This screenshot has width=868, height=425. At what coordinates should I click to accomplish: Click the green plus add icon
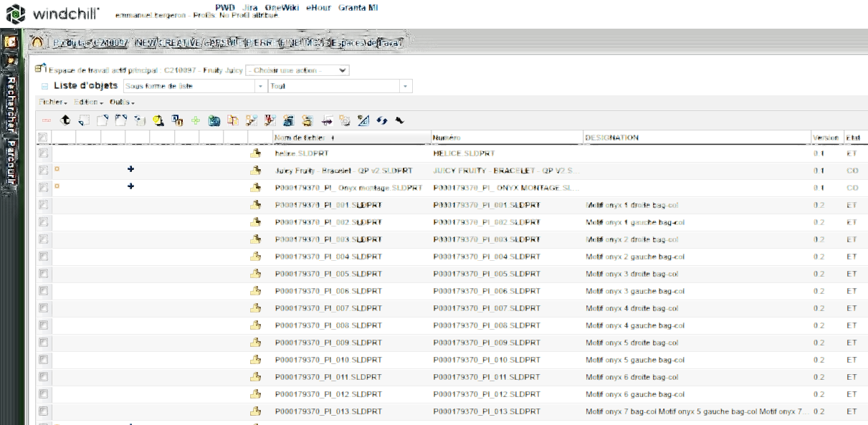pyautogui.click(x=195, y=121)
